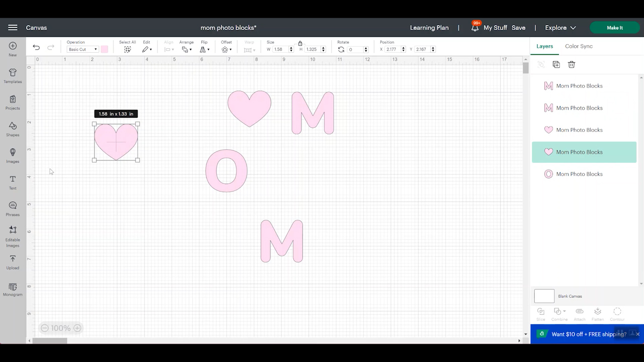The image size is (644, 362).
Task: Click the 100% zoom label
Action: point(61,328)
